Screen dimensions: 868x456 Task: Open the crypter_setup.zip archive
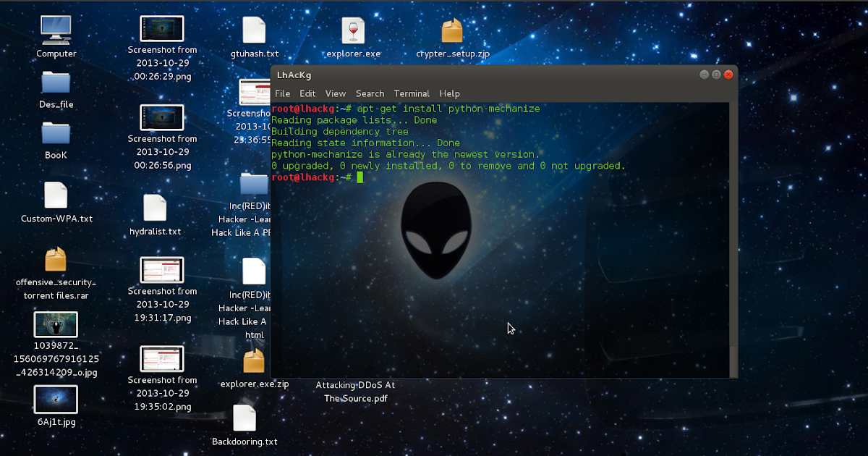(453, 30)
